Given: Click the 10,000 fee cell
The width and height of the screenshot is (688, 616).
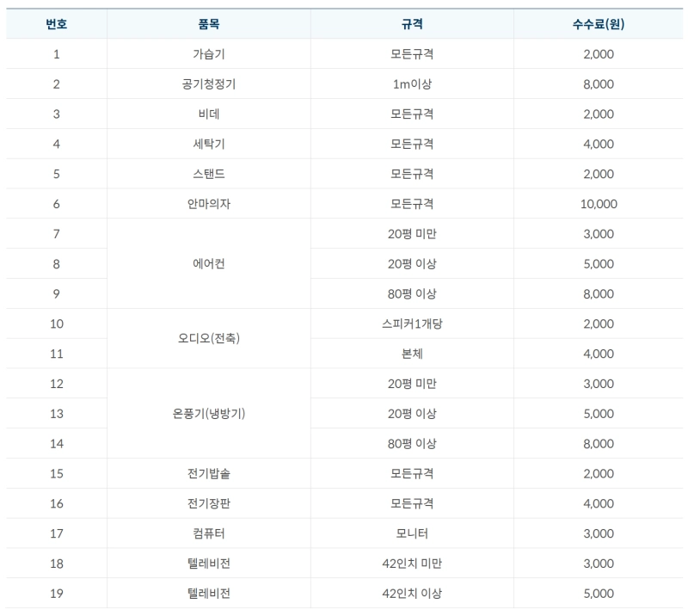Looking at the screenshot, I should pyautogui.click(x=598, y=204).
